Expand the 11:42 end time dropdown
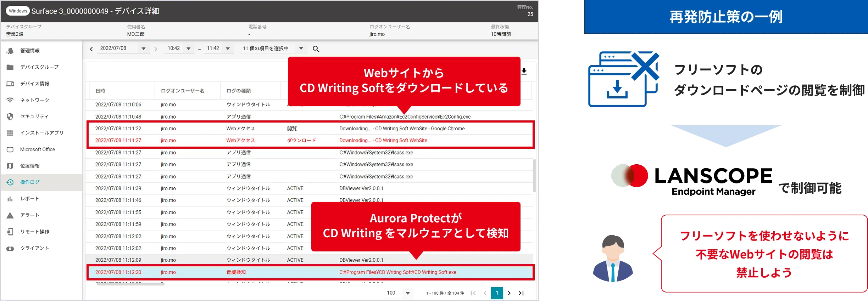The image size is (868, 301). 228,49
